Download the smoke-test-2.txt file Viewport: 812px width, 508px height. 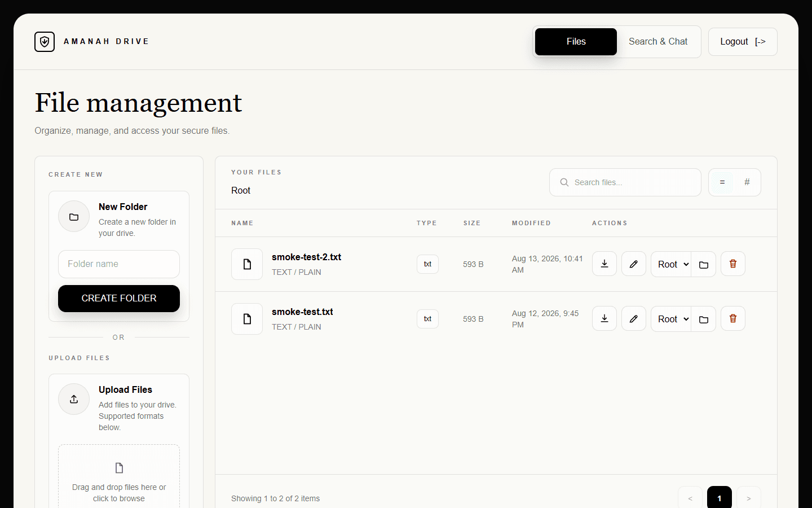pos(604,264)
